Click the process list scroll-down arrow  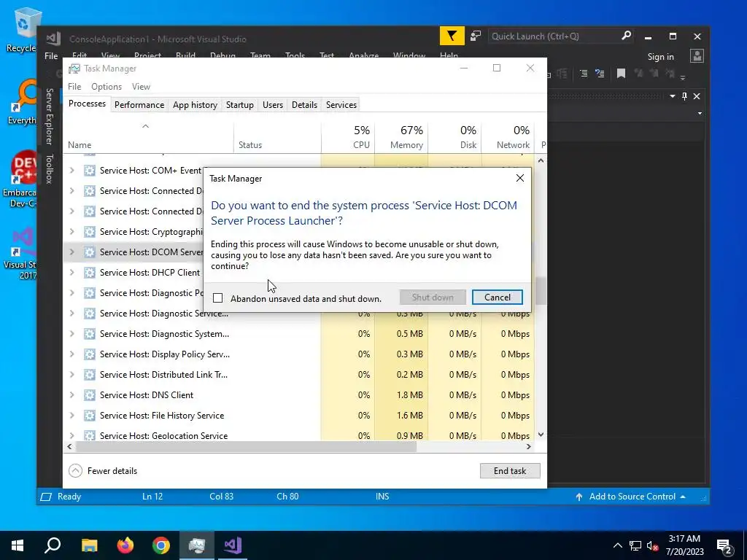541,435
